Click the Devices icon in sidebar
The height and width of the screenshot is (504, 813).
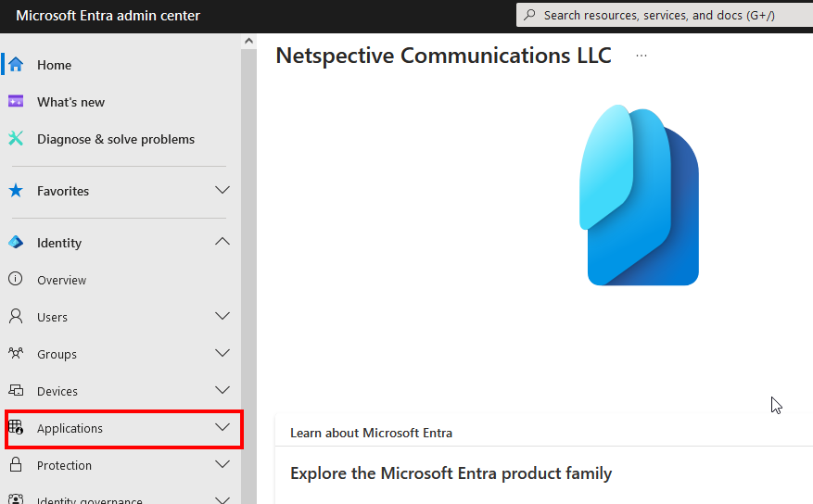16,391
